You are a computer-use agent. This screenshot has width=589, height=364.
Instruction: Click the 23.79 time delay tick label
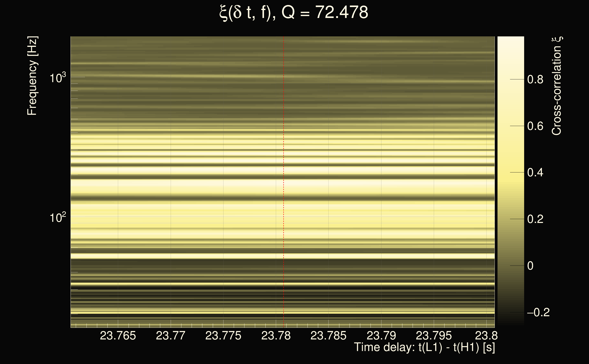click(x=381, y=336)
